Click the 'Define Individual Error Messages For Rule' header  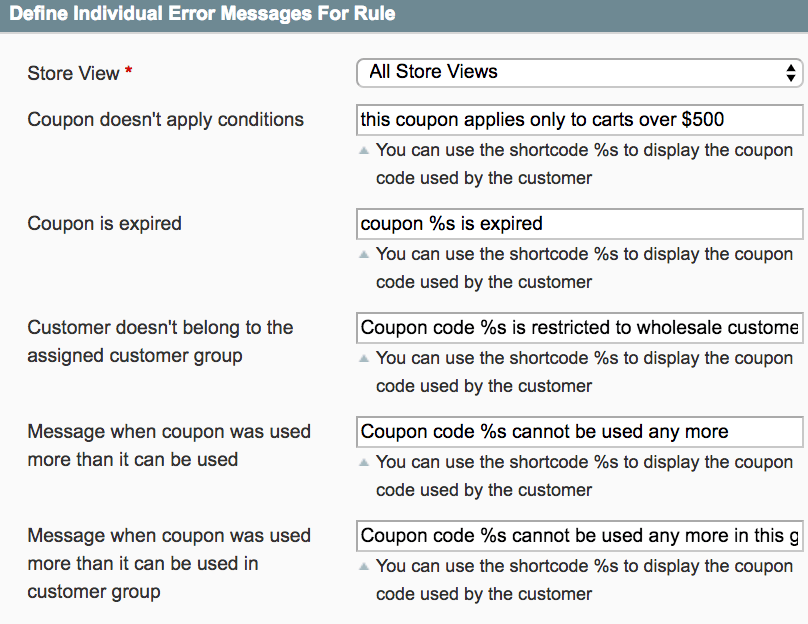[202, 14]
